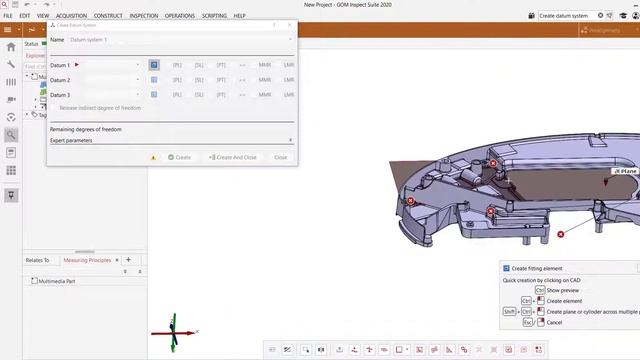
Task: Open the CONSTRUCT menu
Action: click(108, 16)
